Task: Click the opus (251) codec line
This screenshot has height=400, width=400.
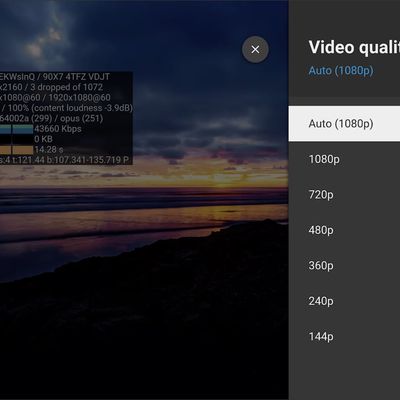Action: (x=51, y=118)
